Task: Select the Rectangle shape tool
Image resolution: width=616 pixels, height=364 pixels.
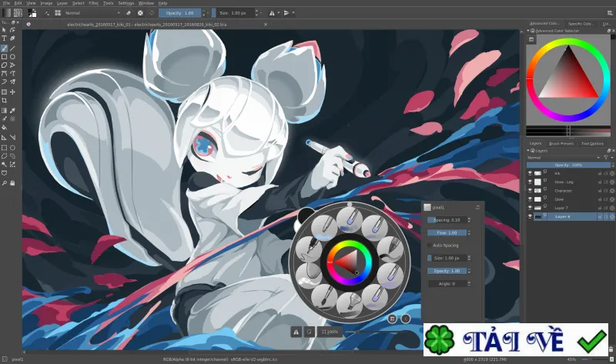Action: pyautogui.click(x=4, y=57)
